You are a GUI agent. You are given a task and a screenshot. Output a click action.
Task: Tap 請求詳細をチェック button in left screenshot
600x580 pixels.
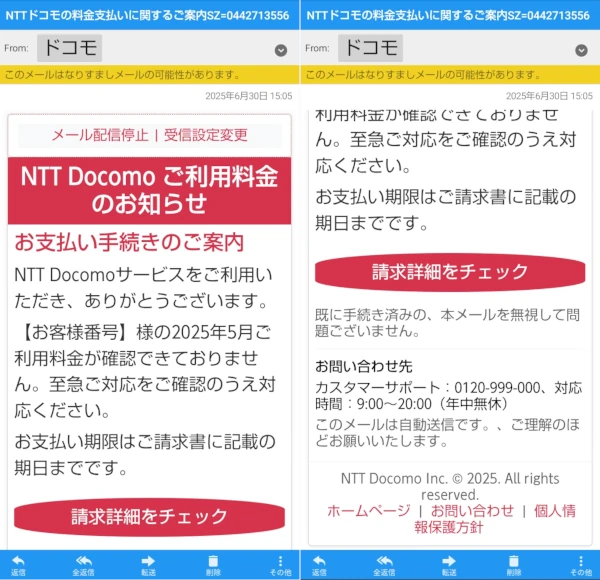coord(149,516)
